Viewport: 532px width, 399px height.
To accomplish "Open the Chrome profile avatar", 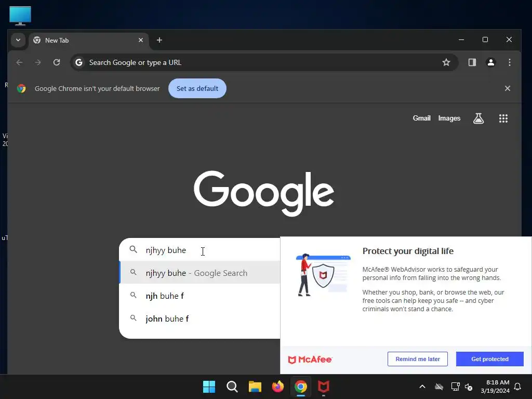I will tap(490, 62).
